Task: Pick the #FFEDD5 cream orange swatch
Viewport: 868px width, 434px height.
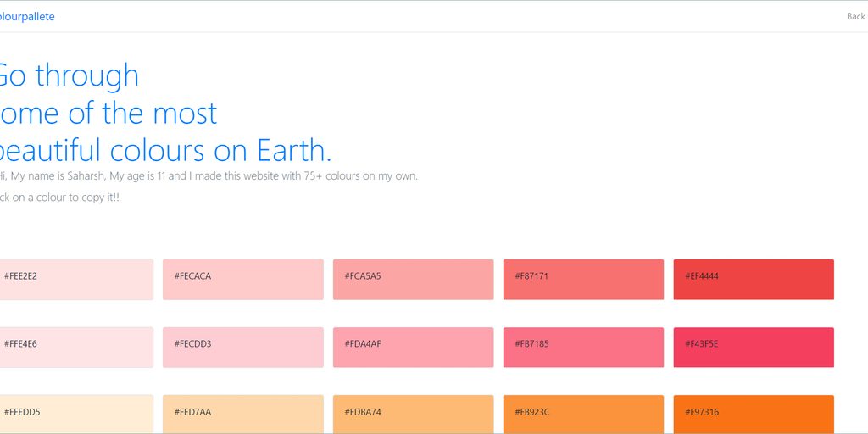Action: pos(76,414)
